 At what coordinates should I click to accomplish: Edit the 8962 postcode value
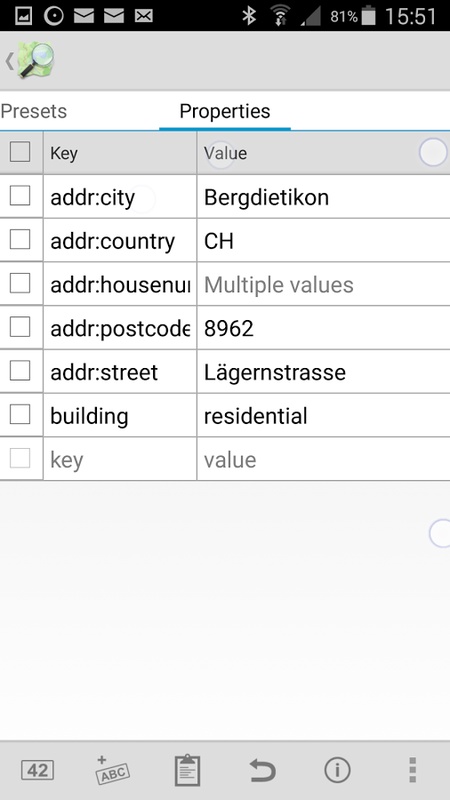(323, 329)
